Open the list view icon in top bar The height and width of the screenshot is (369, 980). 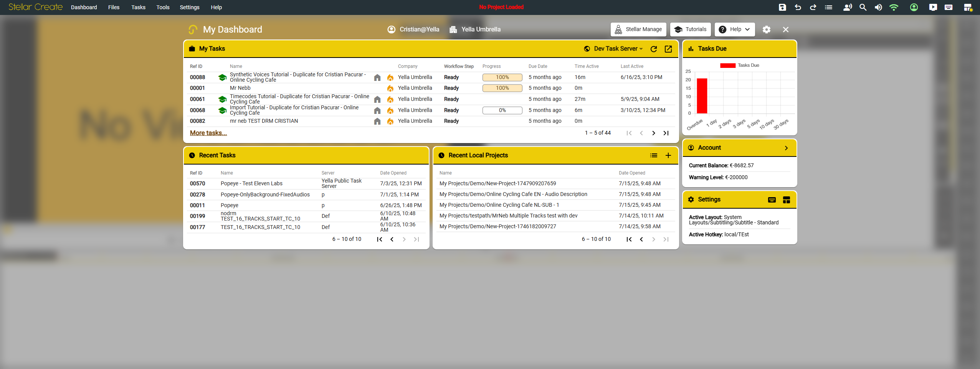pyautogui.click(x=829, y=7)
